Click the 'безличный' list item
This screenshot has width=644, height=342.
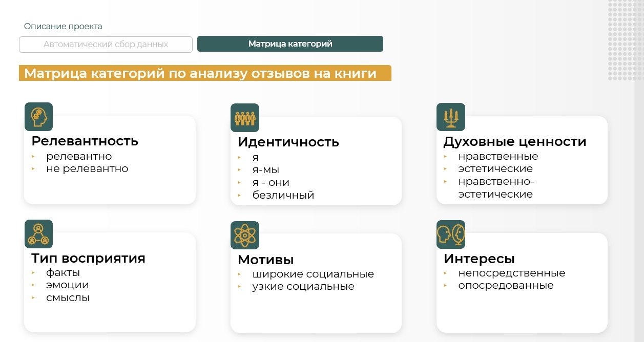click(283, 195)
